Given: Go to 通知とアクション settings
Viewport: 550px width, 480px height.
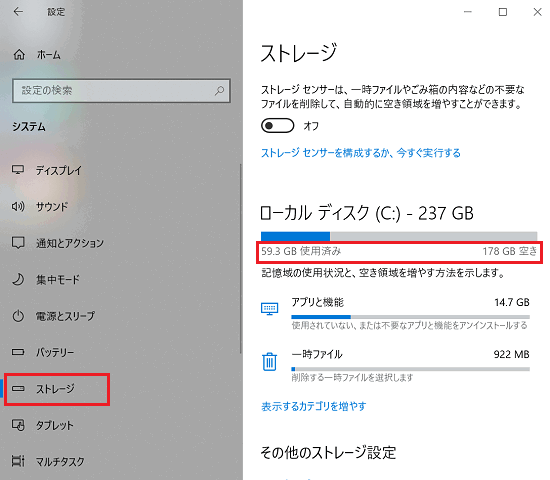Looking at the screenshot, I should click(x=70, y=243).
